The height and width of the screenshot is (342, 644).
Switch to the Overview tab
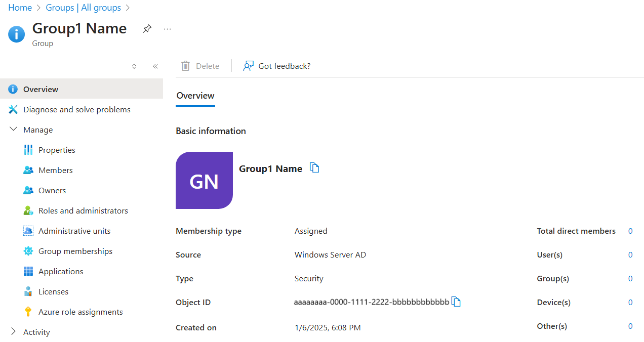[x=195, y=96]
